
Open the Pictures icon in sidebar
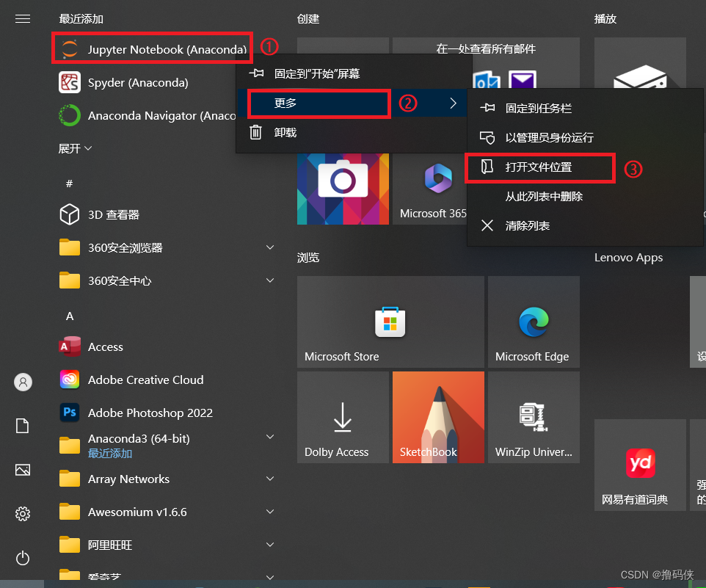click(23, 470)
